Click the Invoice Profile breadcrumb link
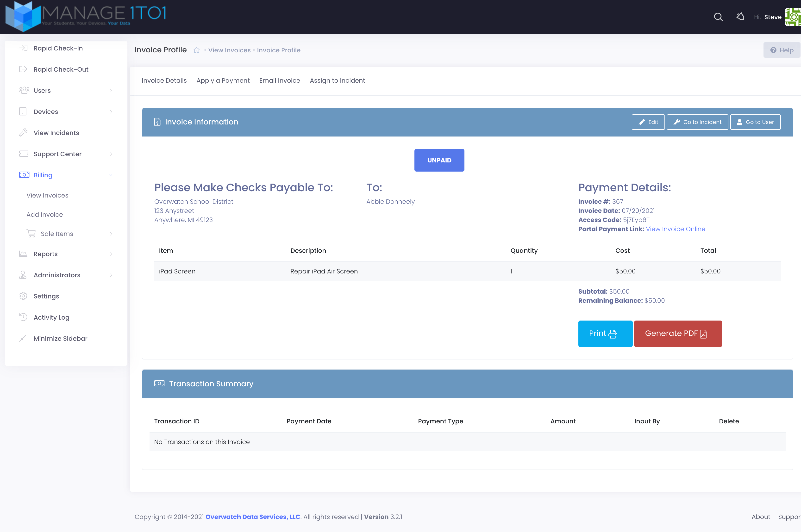The image size is (801, 532). 279,50
